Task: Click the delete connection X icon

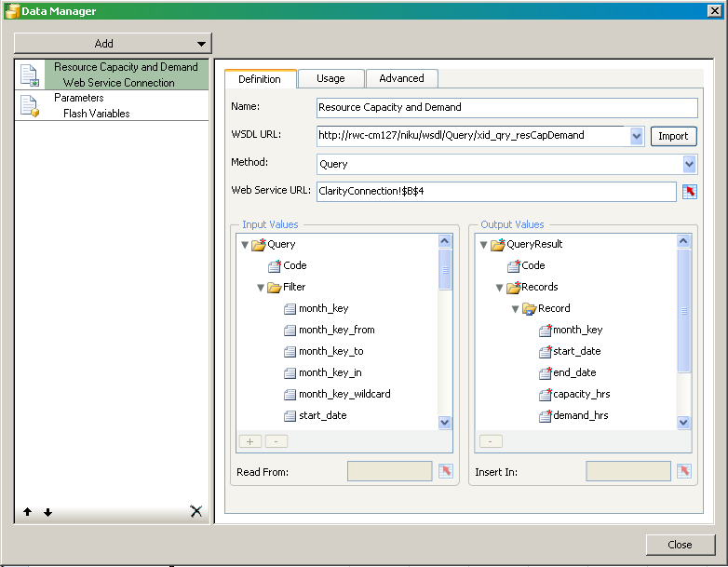Action: tap(195, 511)
